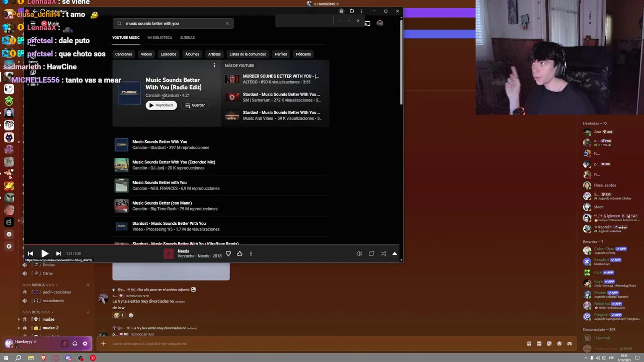Toggle shuffle in player bar
The width and height of the screenshot is (644, 362).
pos(383,253)
